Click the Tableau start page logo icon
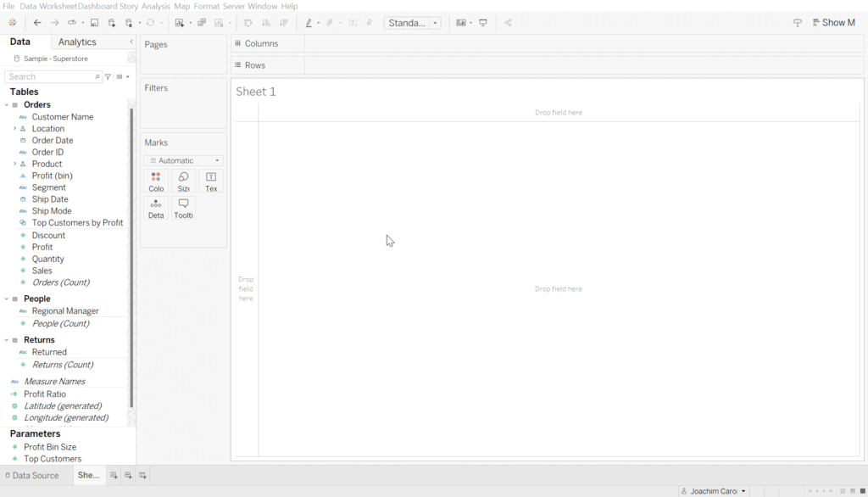Viewport: 868px width, 497px height. click(x=12, y=23)
